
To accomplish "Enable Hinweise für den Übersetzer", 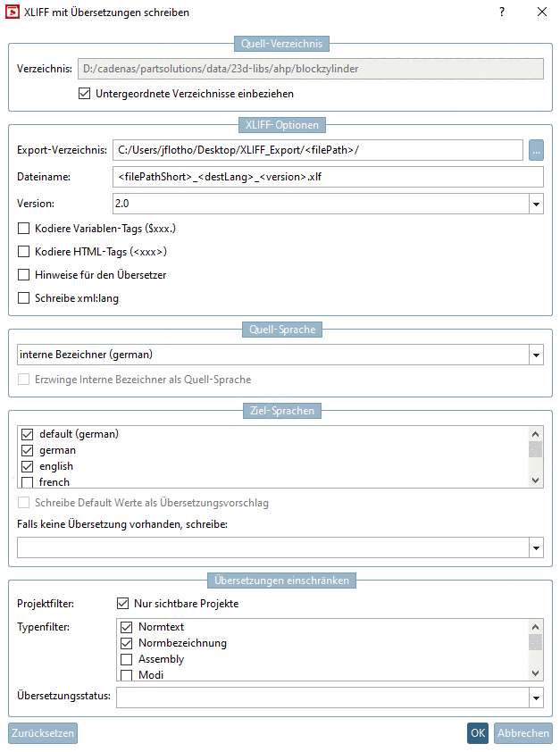I will (24, 275).
